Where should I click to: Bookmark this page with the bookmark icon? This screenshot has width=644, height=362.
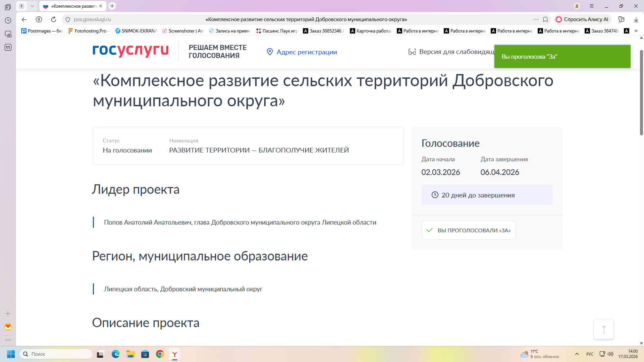tap(545, 19)
